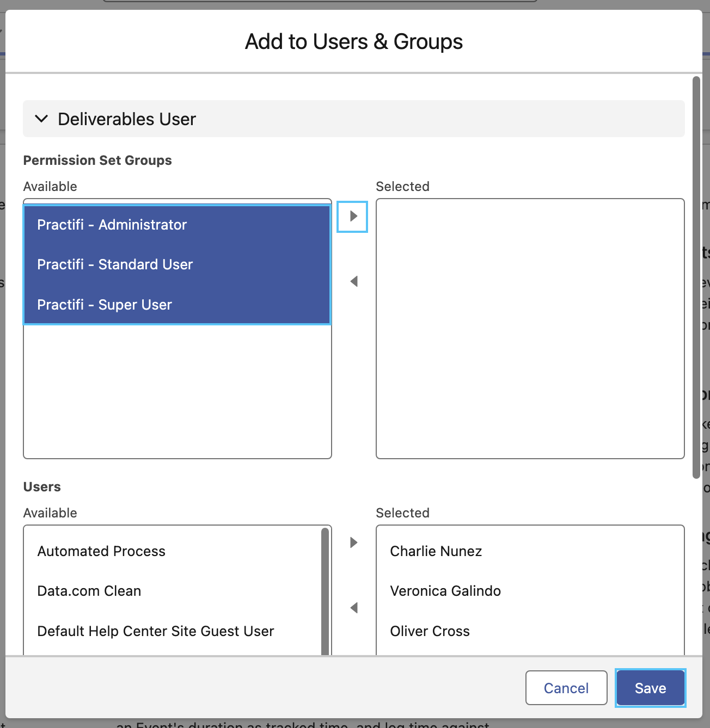Select Practifi - Administrator option
Viewport: 710px width, 728px height.
click(x=177, y=225)
